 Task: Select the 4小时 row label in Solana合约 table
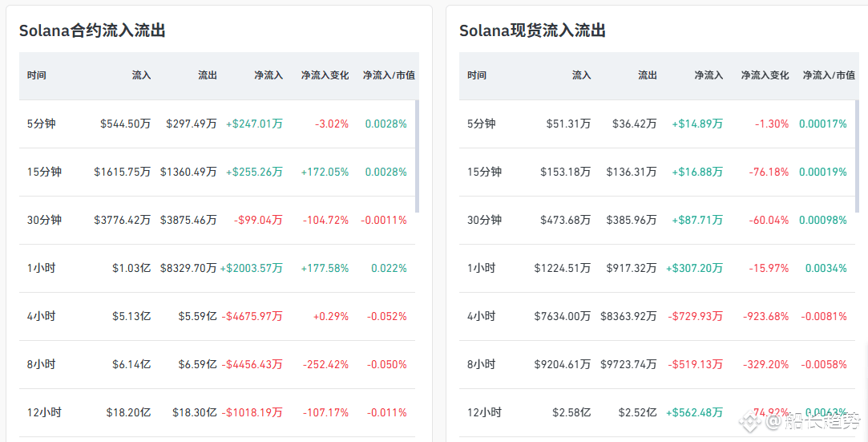(x=42, y=317)
